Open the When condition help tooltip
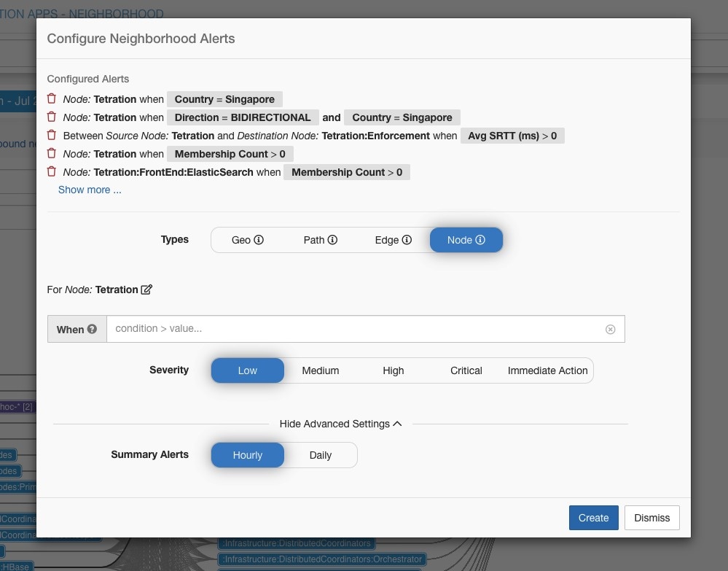The height and width of the screenshot is (571, 728). [91, 329]
